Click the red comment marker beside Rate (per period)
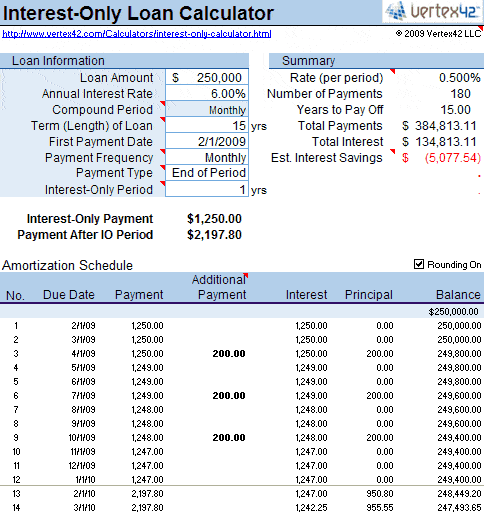This screenshot has height=515, width=484. click(x=392, y=72)
